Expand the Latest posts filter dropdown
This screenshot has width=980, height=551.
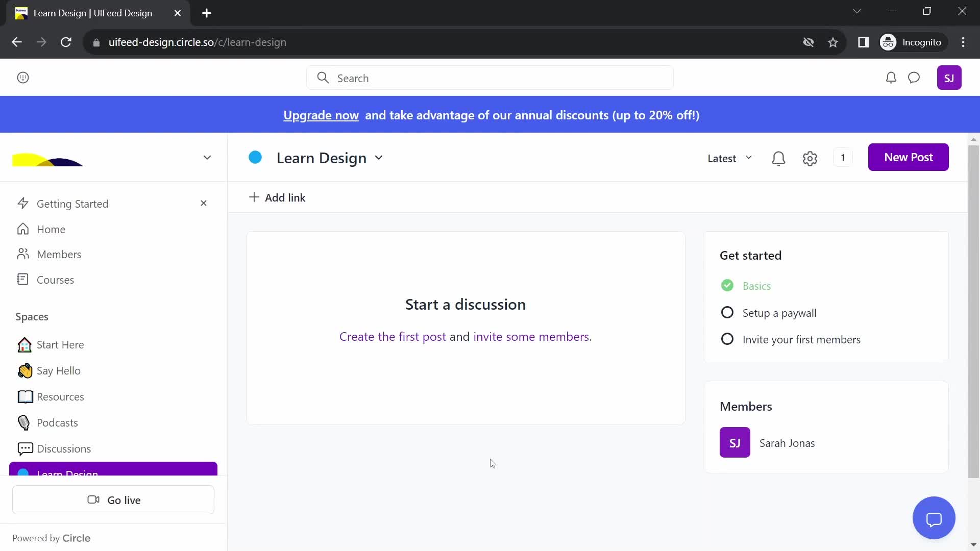[x=729, y=157]
